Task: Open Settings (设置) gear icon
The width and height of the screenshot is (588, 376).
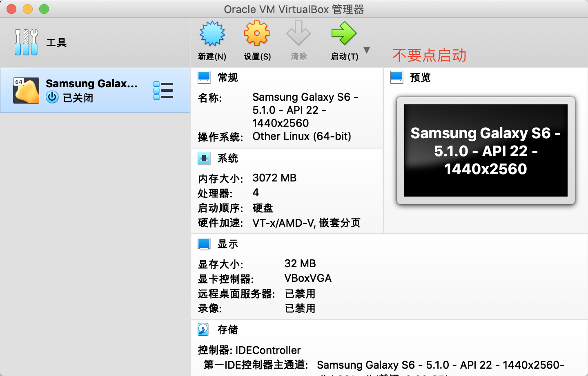Action: click(257, 33)
